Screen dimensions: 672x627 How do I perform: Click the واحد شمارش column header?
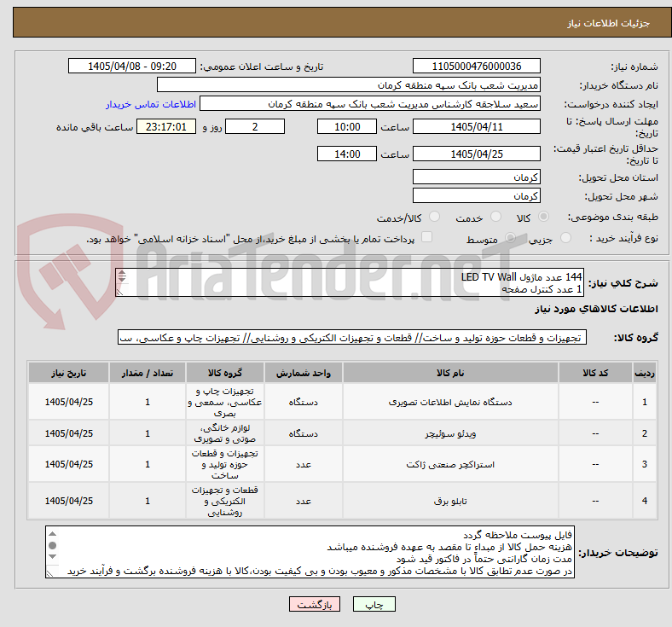(x=303, y=373)
